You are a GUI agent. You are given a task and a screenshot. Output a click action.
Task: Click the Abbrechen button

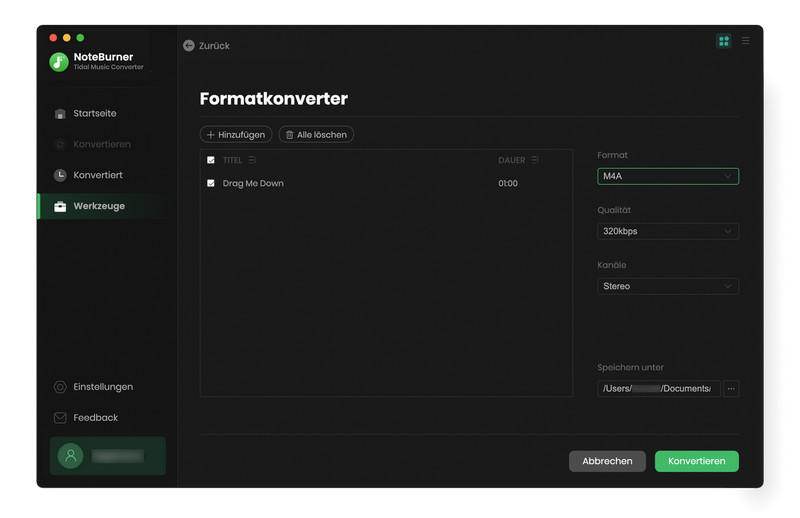click(x=607, y=461)
